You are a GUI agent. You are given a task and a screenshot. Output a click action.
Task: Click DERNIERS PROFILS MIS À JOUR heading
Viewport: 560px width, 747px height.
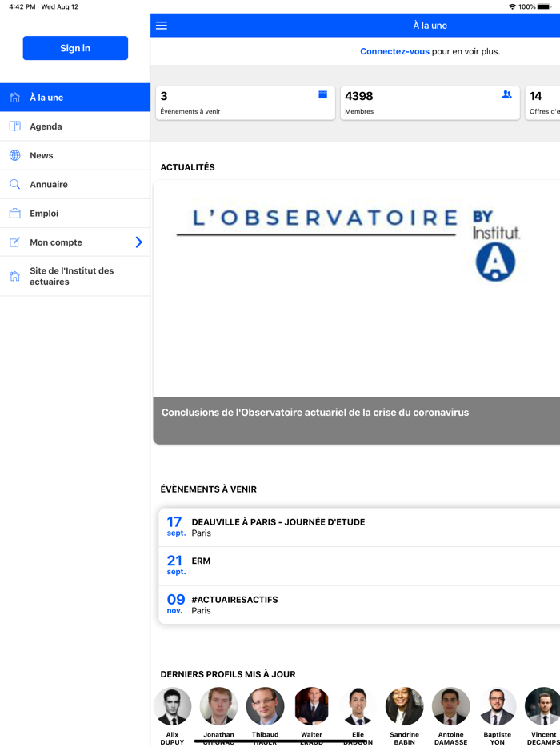point(228,674)
